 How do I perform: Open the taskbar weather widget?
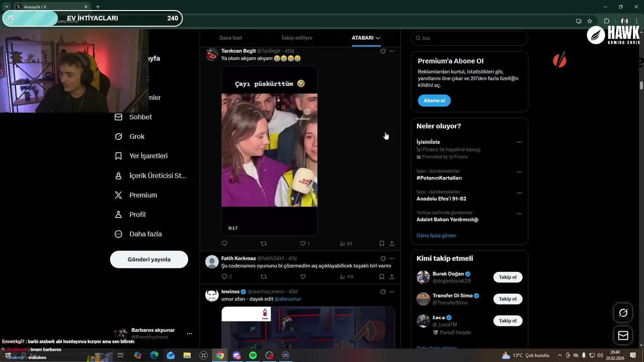(525, 355)
